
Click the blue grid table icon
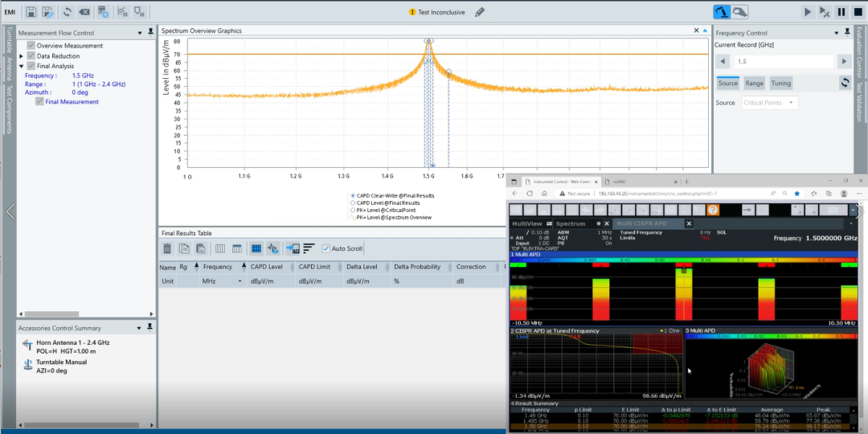point(256,248)
